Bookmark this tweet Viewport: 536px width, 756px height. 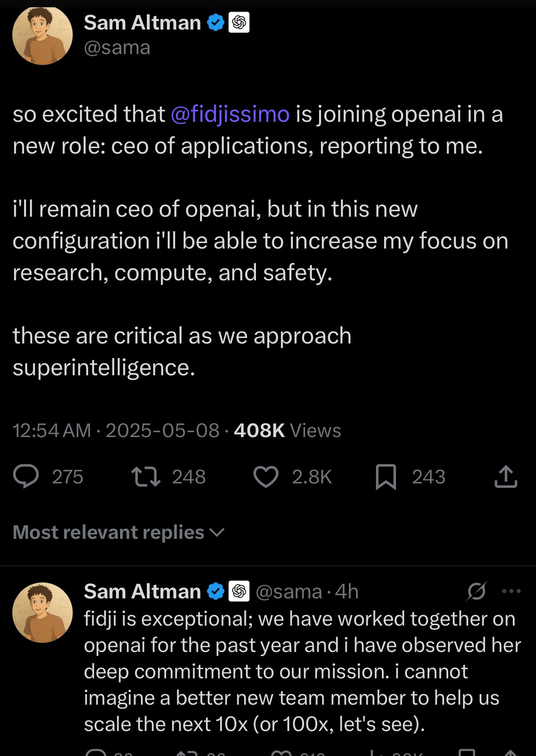coord(386,477)
